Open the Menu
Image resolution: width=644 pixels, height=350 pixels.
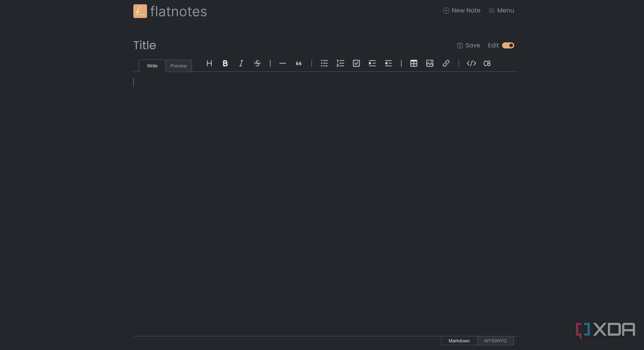click(502, 10)
